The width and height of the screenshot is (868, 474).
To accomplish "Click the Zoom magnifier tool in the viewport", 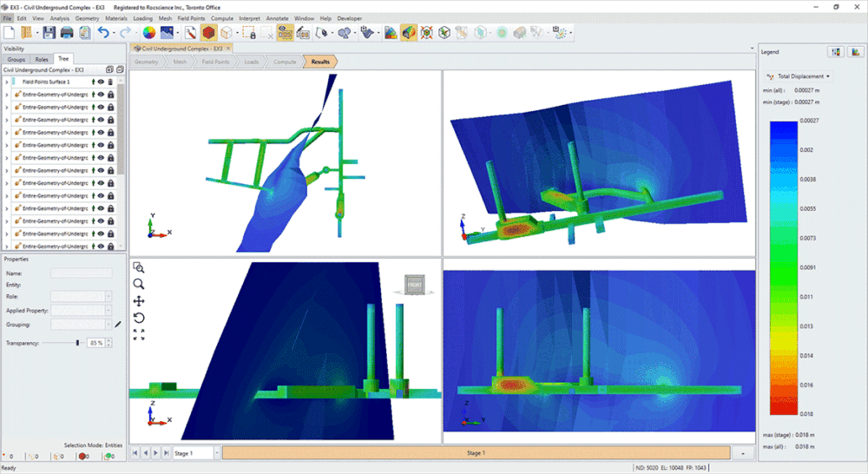I will [x=139, y=284].
